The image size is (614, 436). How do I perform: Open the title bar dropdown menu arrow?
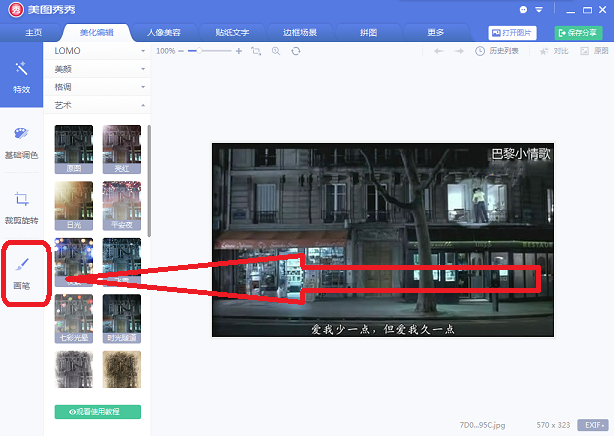539,10
